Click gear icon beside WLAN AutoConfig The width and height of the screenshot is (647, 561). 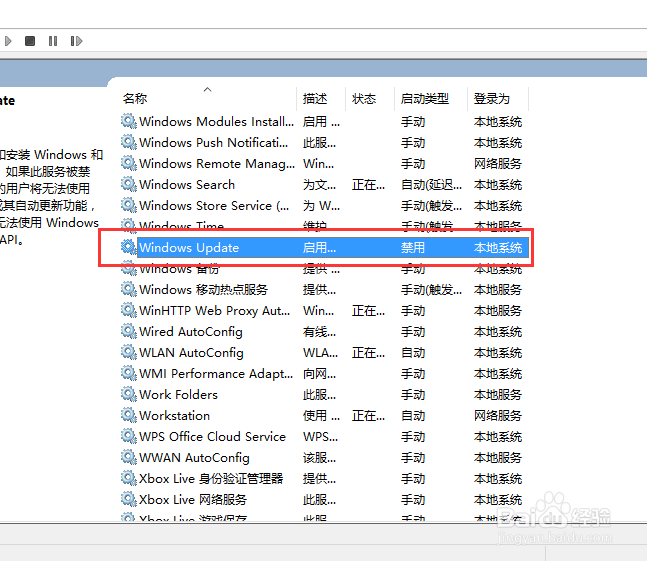pyautogui.click(x=128, y=353)
